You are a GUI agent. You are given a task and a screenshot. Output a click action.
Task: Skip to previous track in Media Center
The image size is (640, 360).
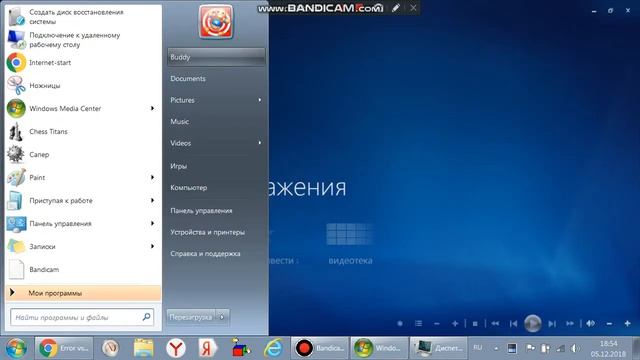513,323
